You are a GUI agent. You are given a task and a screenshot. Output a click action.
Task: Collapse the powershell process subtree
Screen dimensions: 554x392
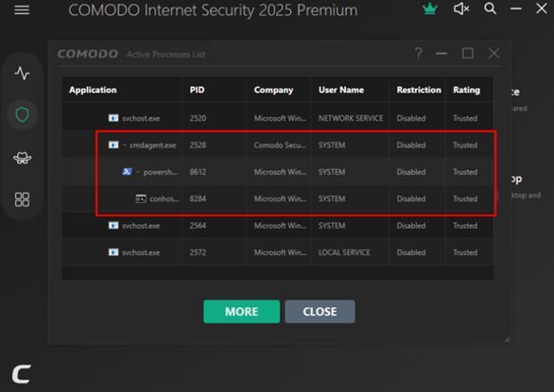point(138,172)
